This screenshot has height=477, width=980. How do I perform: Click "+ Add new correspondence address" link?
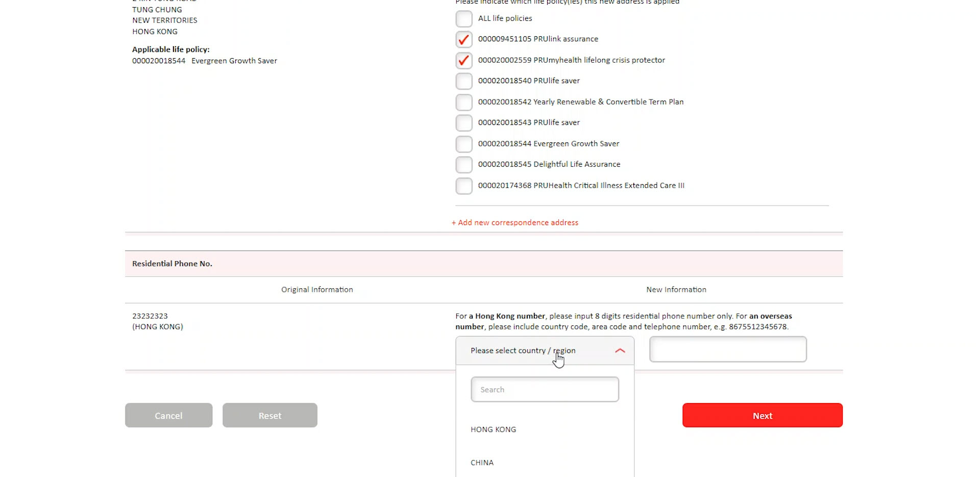tap(514, 222)
